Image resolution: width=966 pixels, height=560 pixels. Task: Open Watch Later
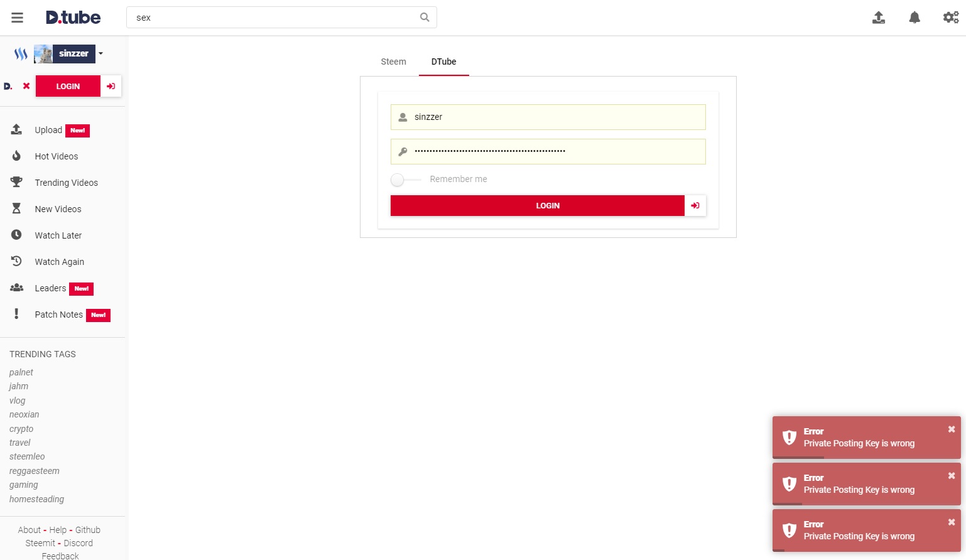pyautogui.click(x=58, y=235)
